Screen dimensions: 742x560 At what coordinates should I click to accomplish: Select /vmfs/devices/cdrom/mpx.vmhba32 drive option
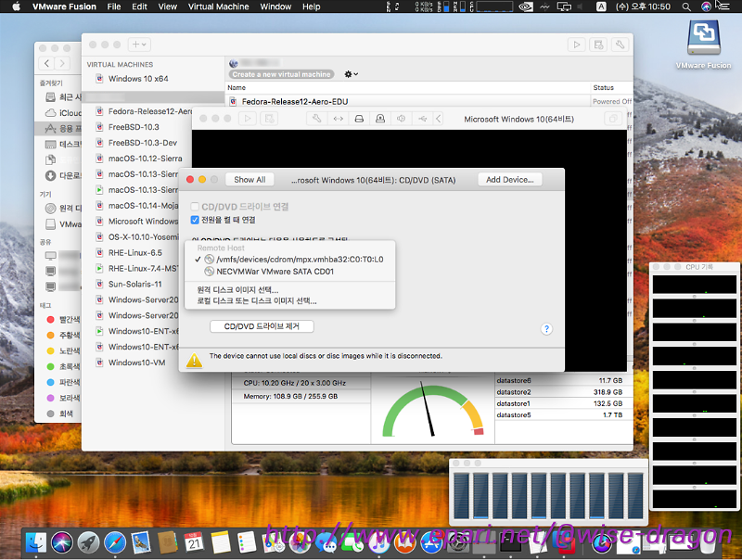(289, 260)
